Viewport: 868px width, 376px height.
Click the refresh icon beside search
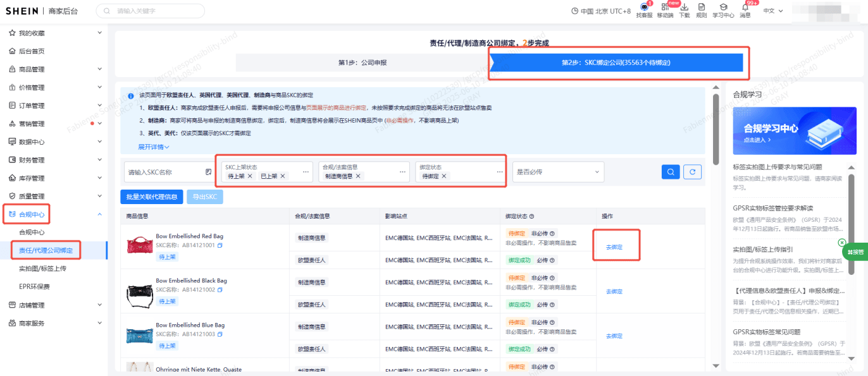click(692, 171)
